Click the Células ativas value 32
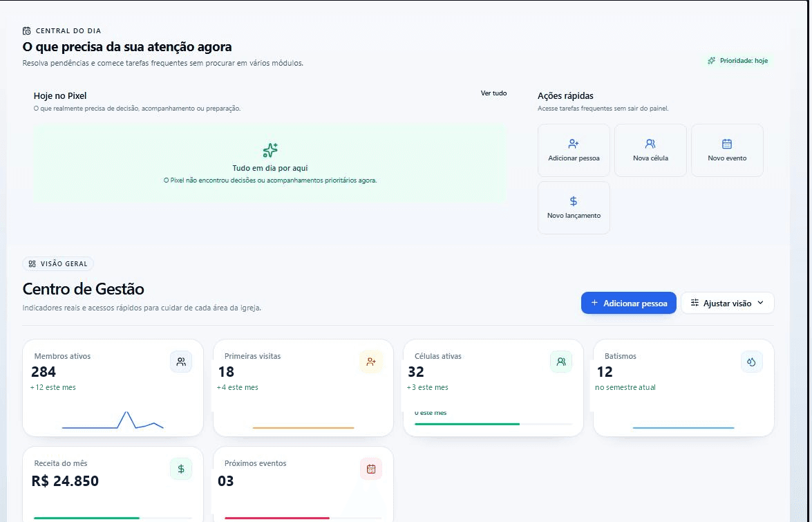The width and height of the screenshot is (812, 522). (x=416, y=372)
